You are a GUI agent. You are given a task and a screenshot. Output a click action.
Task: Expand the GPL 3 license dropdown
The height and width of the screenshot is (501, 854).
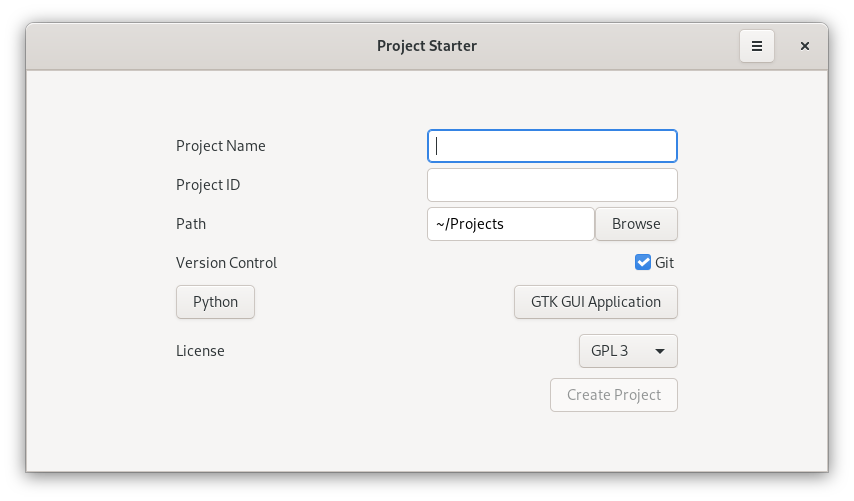(628, 351)
